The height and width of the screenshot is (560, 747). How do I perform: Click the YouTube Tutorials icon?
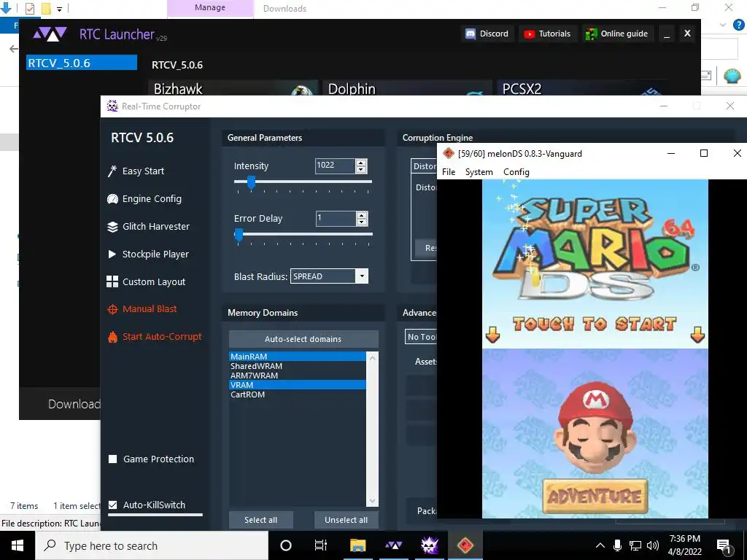click(529, 34)
